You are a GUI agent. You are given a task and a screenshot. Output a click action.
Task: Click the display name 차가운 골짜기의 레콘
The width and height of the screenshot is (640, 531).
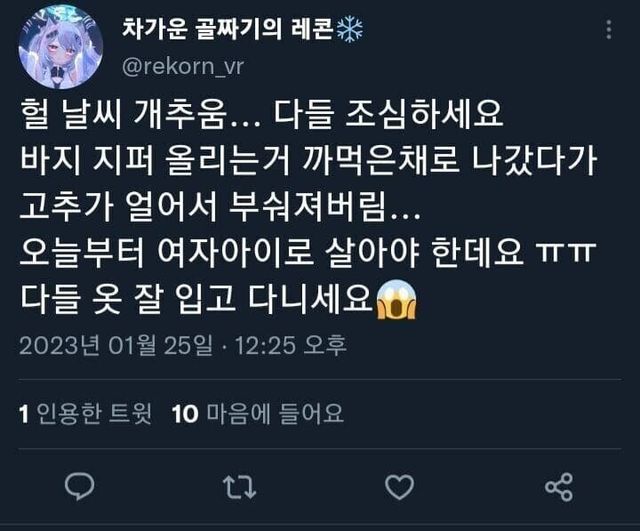tap(228, 29)
